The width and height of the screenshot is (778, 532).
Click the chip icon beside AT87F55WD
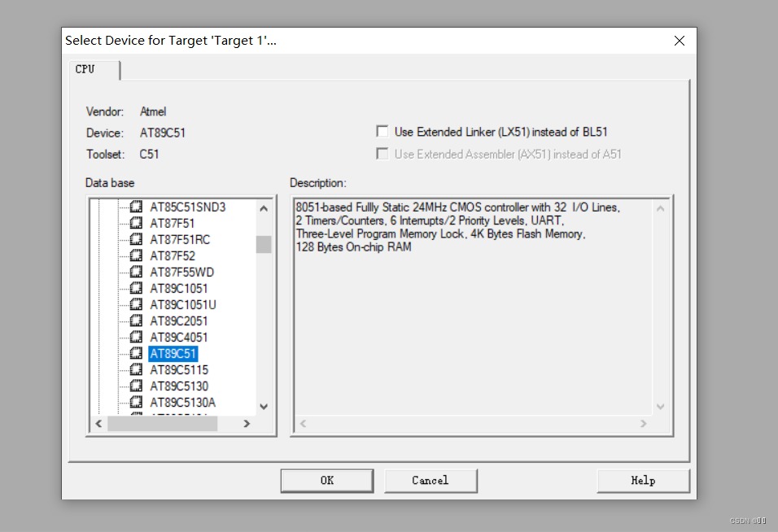[136, 273]
